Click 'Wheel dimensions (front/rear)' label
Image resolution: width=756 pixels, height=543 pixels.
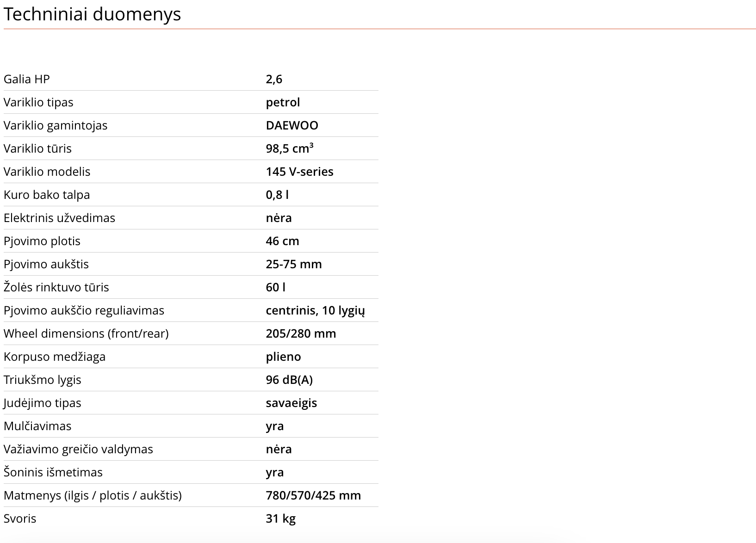(x=86, y=333)
